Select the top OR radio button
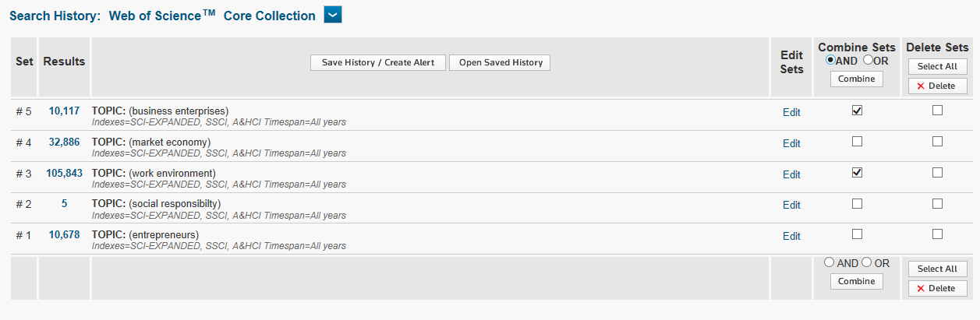The height and width of the screenshot is (320, 980). [868, 60]
